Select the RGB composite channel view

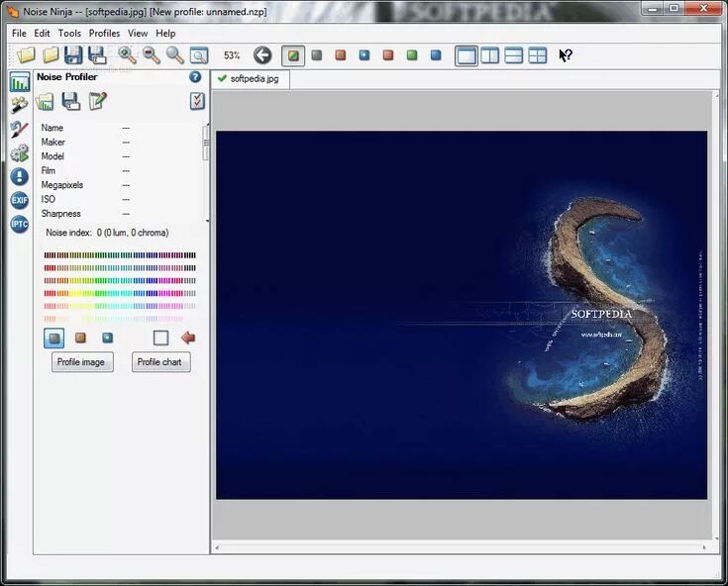pos(293,55)
